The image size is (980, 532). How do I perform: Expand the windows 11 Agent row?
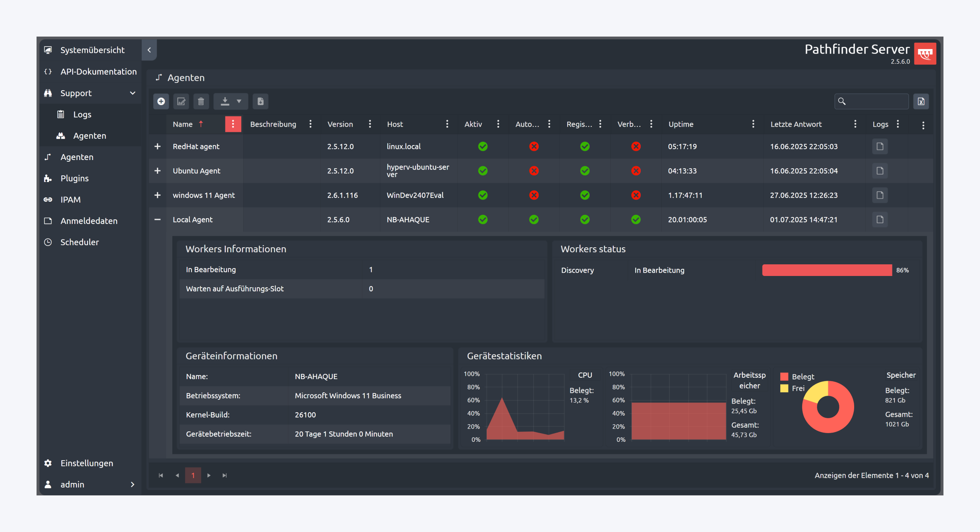coord(157,195)
